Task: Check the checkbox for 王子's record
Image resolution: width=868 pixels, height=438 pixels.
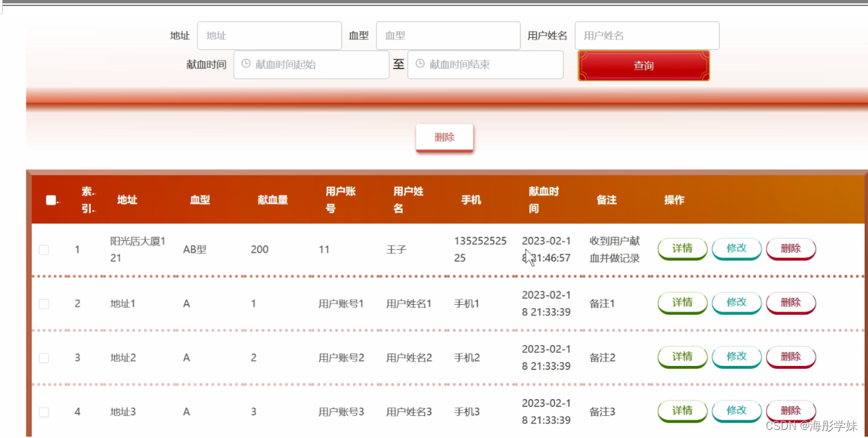Action: (44, 249)
